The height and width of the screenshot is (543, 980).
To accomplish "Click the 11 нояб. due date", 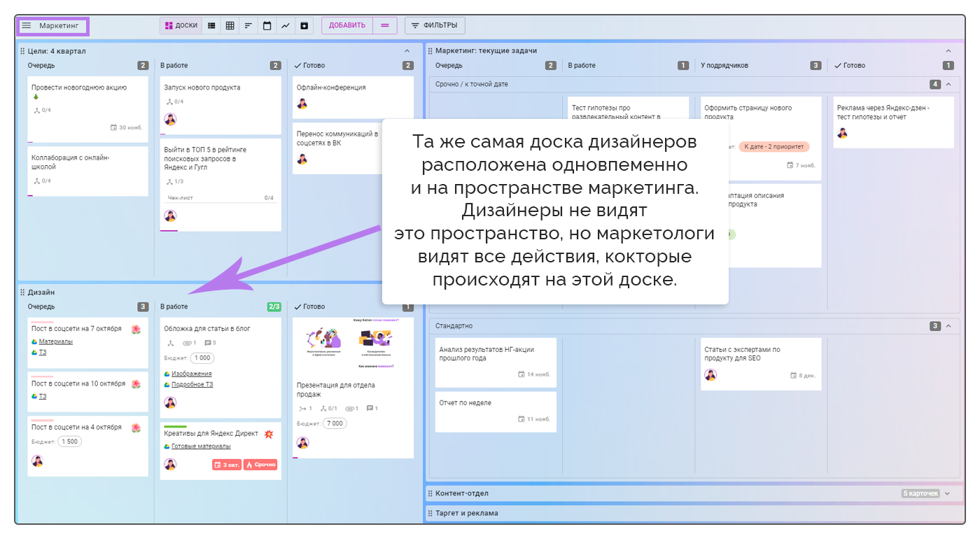I will (x=534, y=419).
